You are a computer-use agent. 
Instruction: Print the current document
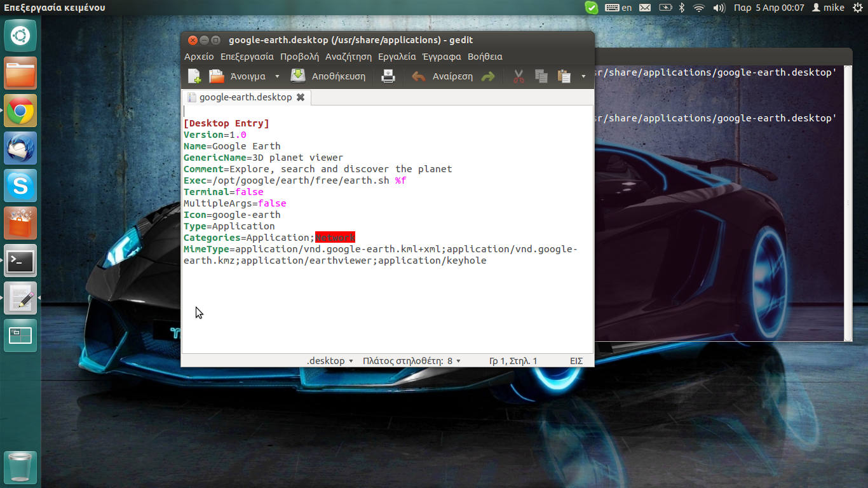point(388,76)
